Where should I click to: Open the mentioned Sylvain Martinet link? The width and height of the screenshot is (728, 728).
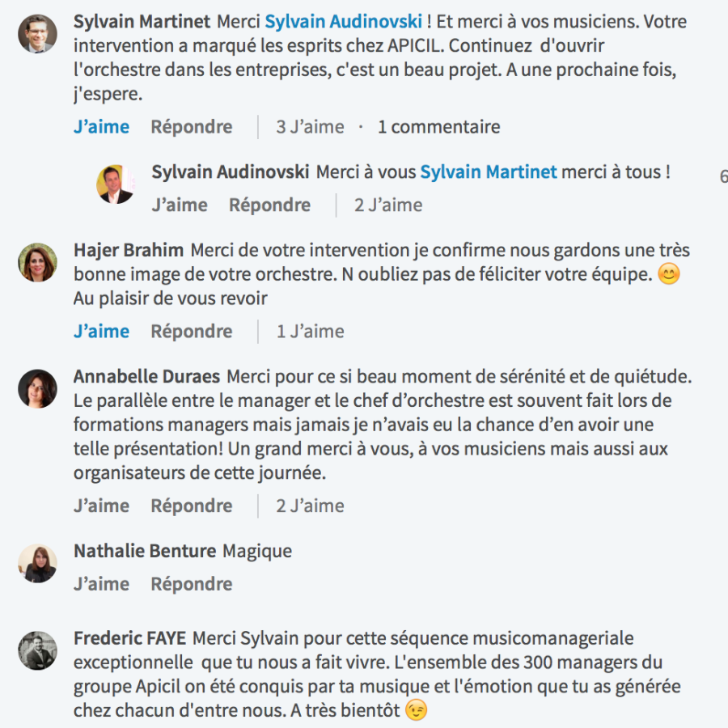[x=488, y=172]
